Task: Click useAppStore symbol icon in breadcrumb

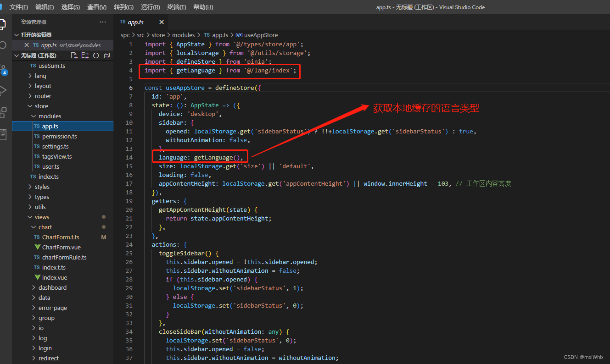Action: click(239, 35)
